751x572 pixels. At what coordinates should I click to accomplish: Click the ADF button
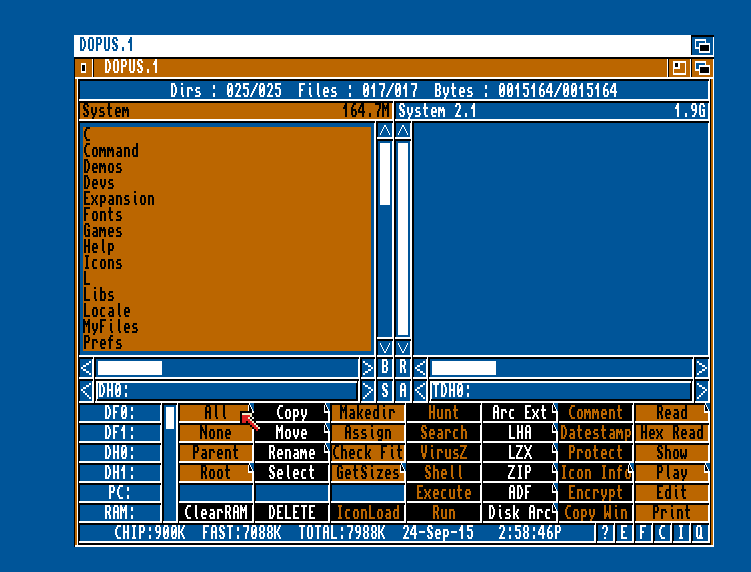point(520,492)
